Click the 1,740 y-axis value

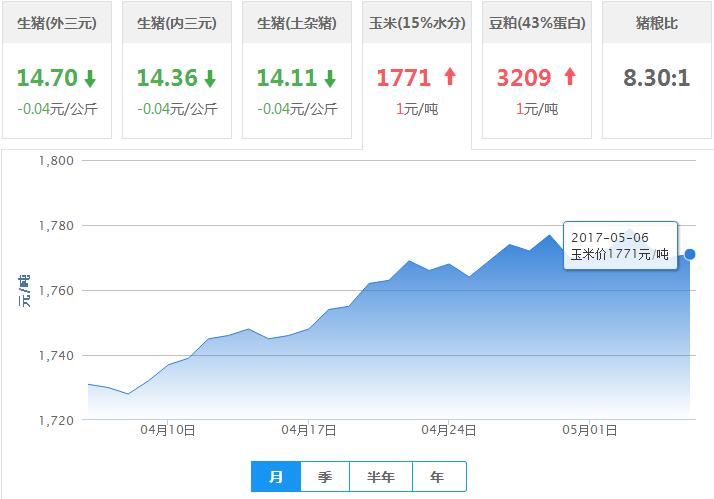(56, 356)
